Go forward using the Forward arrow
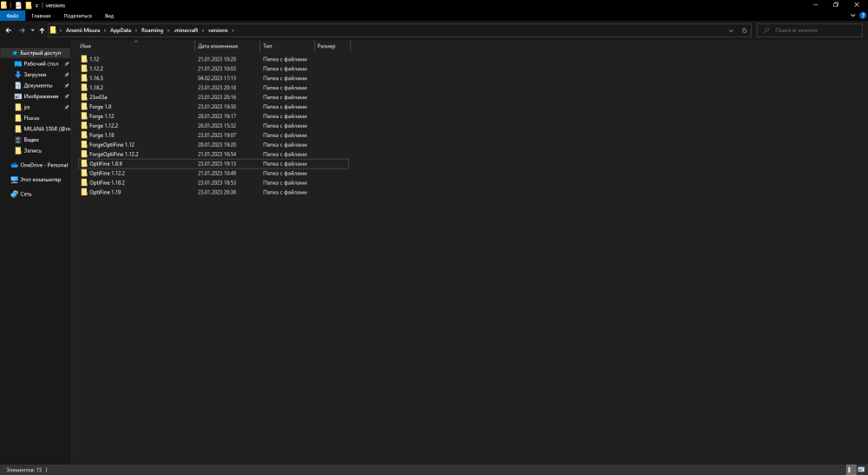The image size is (868, 475). coord(23,30)
